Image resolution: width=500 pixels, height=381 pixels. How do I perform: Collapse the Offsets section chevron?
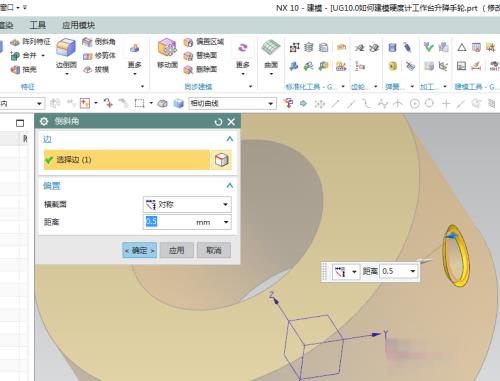coord(230,186)
